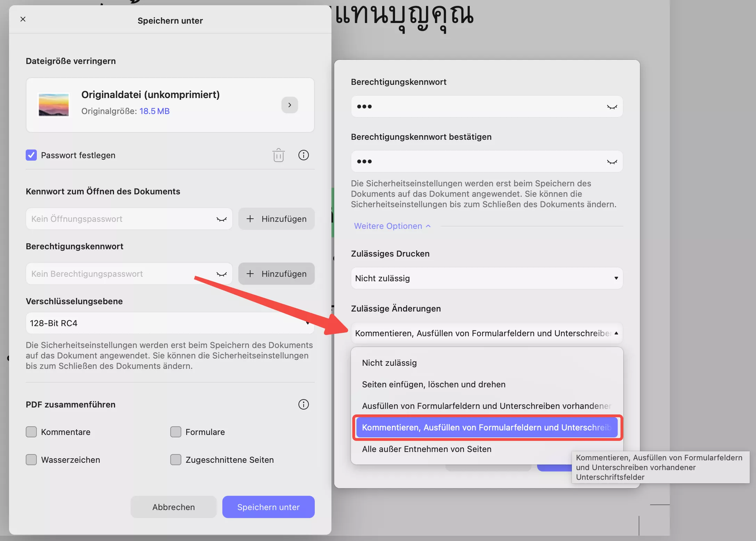Open compression options via the Originaldatei chevron
The width and height of the screenshot is (756, 541).
point(289,105)
